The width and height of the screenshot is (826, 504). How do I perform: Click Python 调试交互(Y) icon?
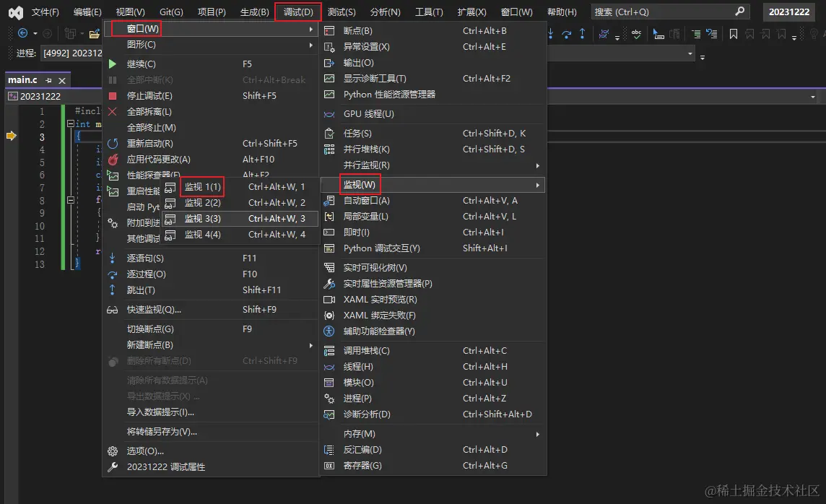[329, 248]
